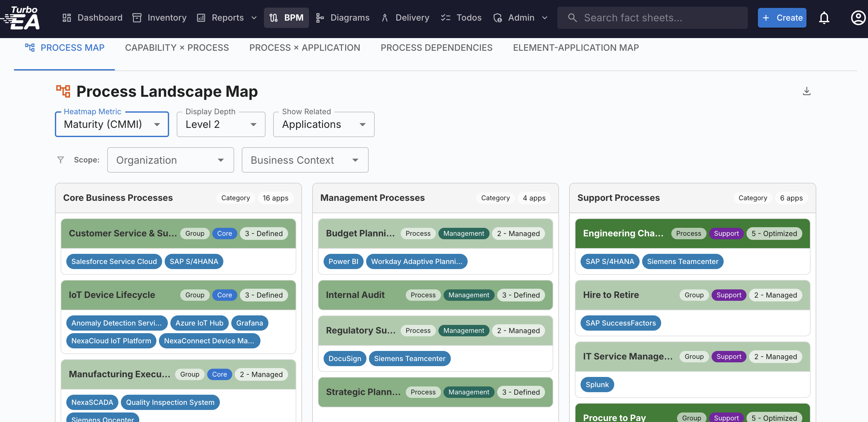Viewport: 868px width, 422px height.
Task: Open Todos using the checklist icon
Action: pyautogui.click(x=445, y=17)
